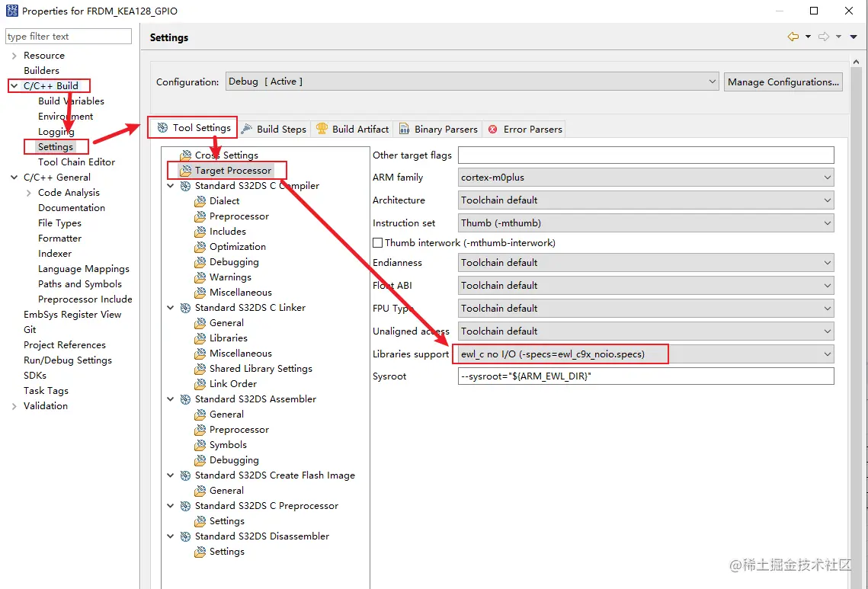The image size is (868, 589).
Task: Click the Build Steps tab icon
Action: point(247,129)
